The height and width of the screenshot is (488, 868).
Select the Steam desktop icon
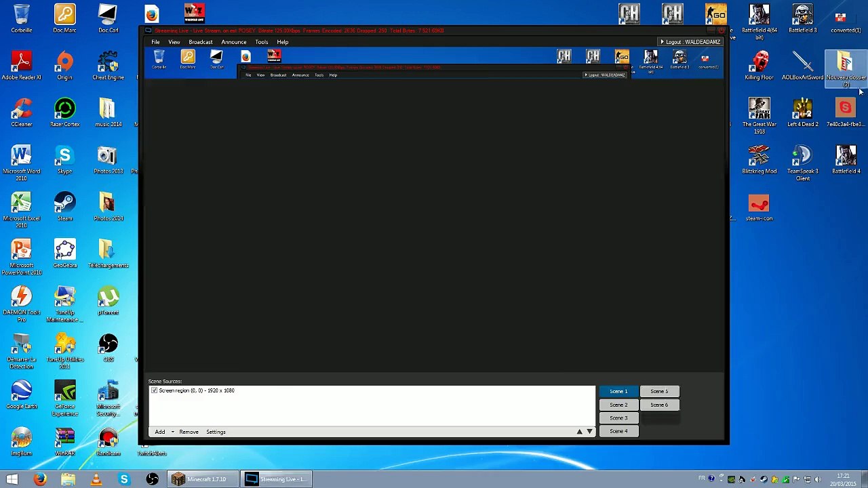tap(65, 206)
